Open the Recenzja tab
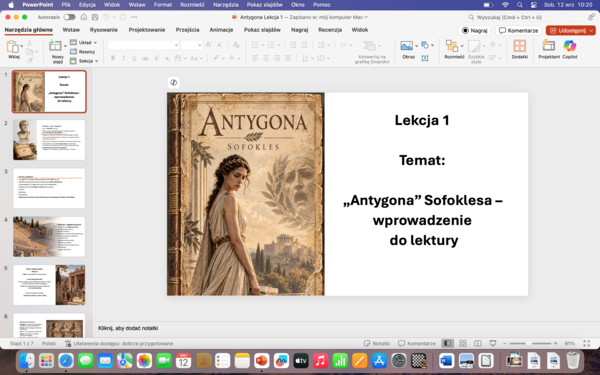600x375 pixels. pos(330,30)
